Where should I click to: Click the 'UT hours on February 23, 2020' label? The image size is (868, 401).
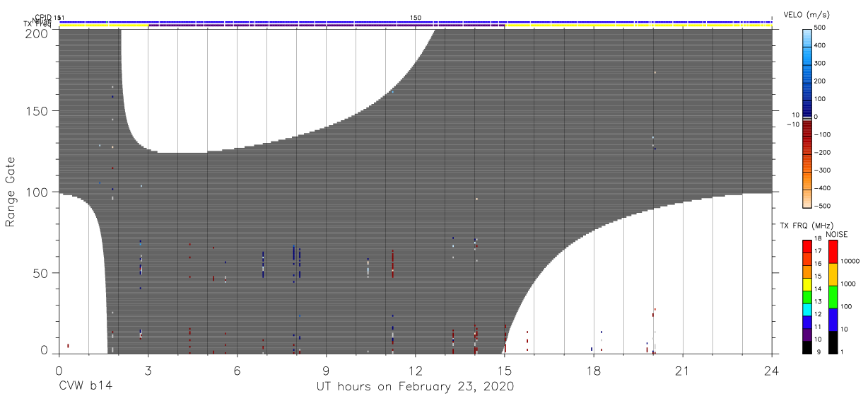coord(414,387)
